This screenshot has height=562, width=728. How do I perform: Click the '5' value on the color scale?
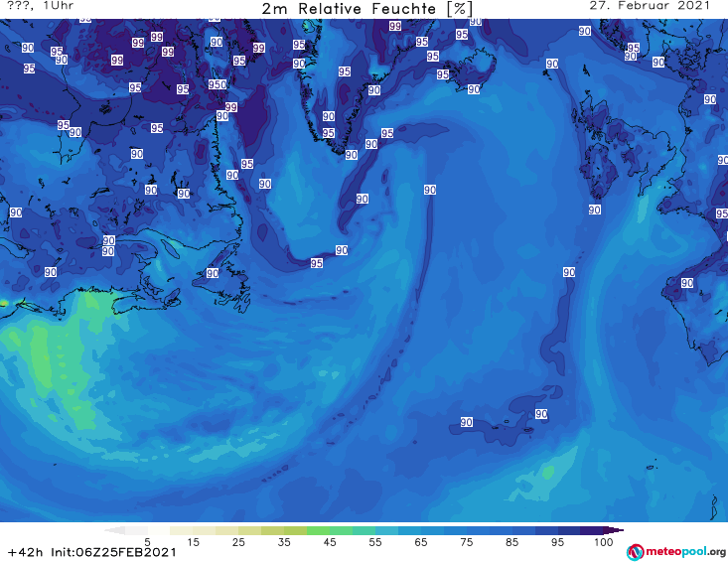147,542
